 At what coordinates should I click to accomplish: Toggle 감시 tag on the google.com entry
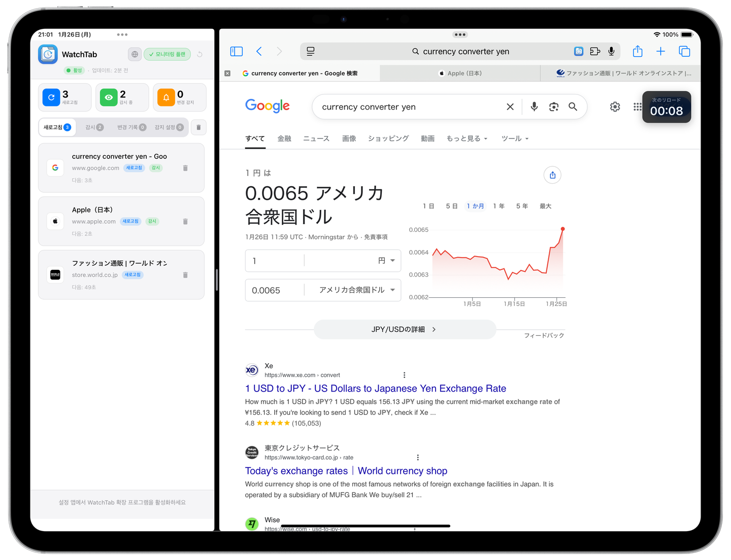156,168
